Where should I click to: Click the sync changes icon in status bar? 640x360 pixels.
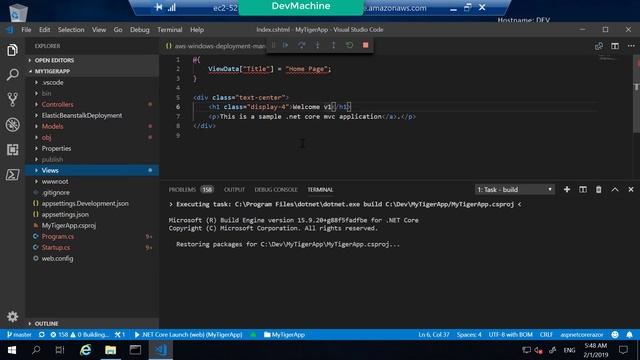(42, 335)
